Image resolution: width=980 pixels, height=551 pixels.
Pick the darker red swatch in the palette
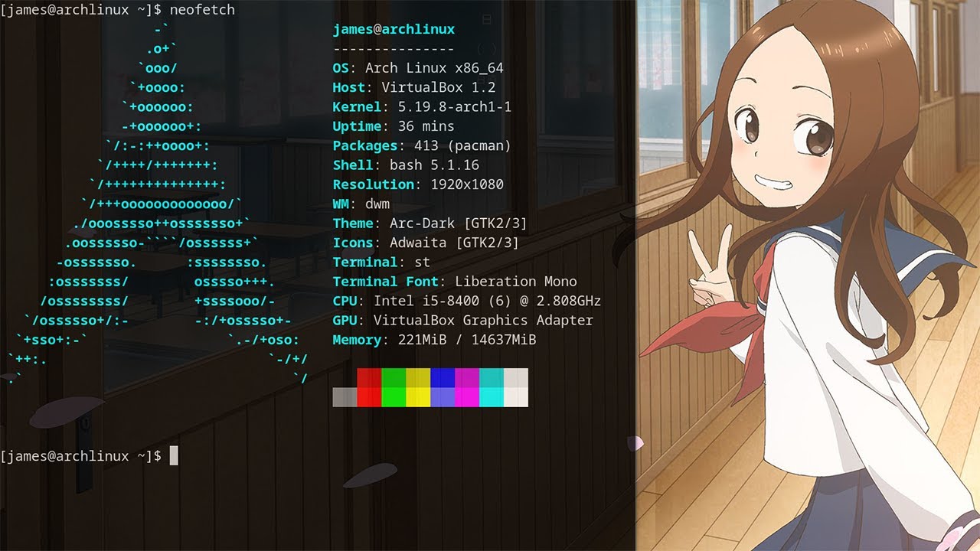coord(369,378)
